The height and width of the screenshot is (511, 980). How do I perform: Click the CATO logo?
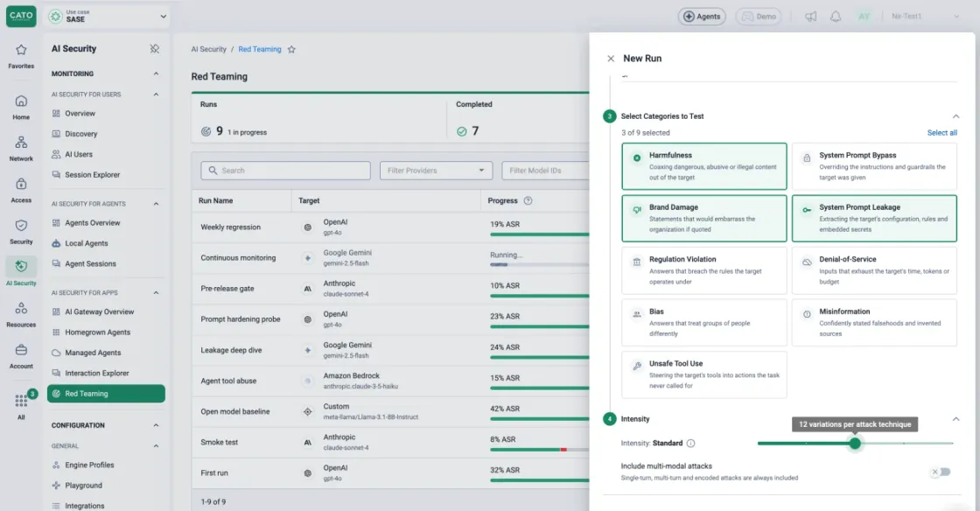[21, 17]
